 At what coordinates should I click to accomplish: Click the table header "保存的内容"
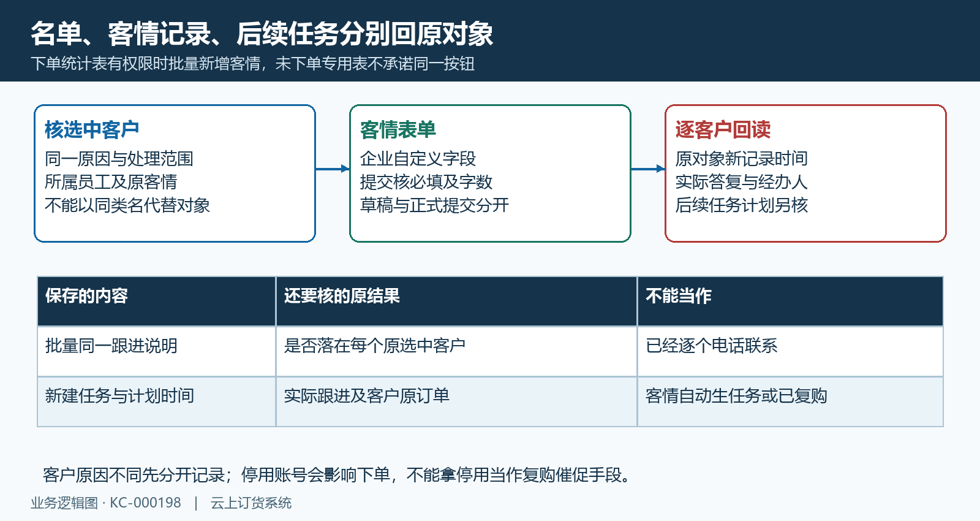[x=157, y=302]
